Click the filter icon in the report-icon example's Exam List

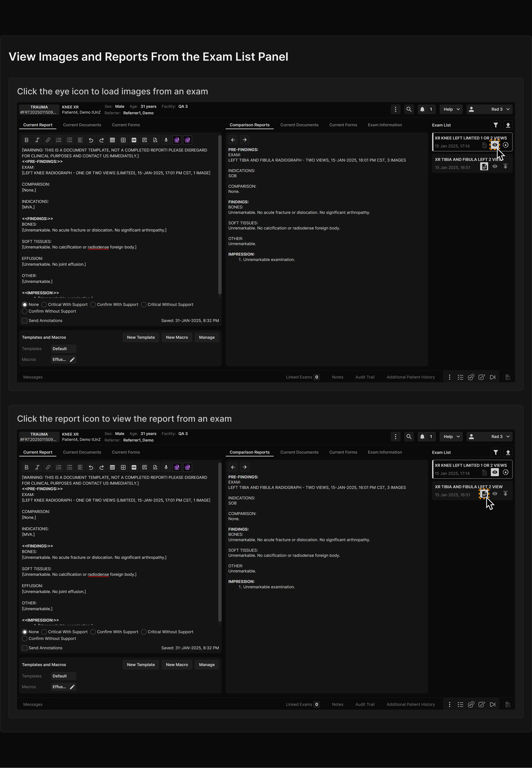tap(496, 452)
